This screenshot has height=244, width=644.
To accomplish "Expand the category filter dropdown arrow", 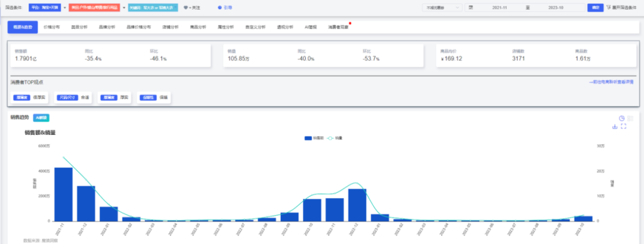I will click(x=124, y=8).
